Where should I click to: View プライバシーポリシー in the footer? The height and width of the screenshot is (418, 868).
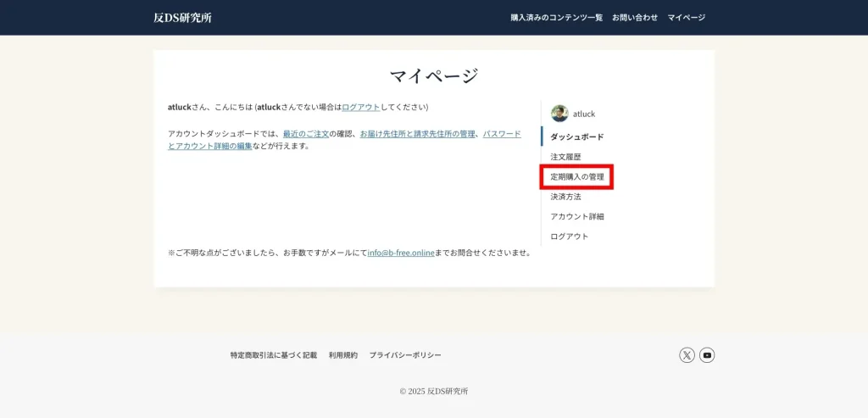[404, 355]
